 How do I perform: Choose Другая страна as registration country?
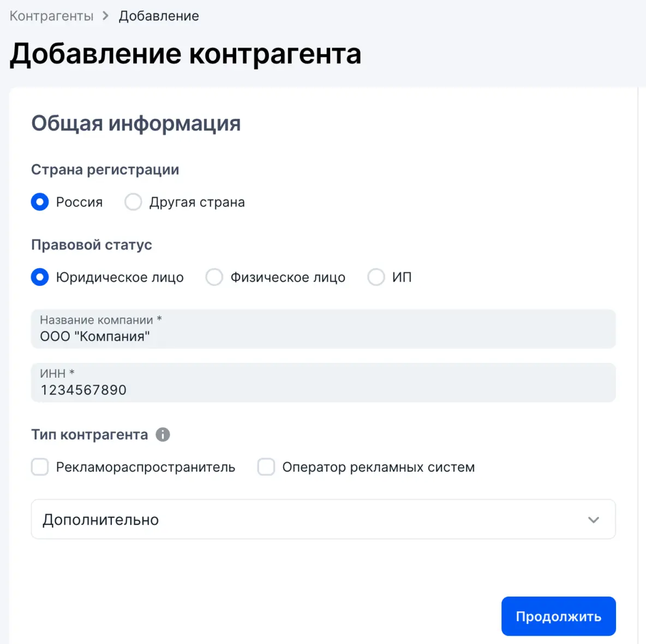point(133,202)
